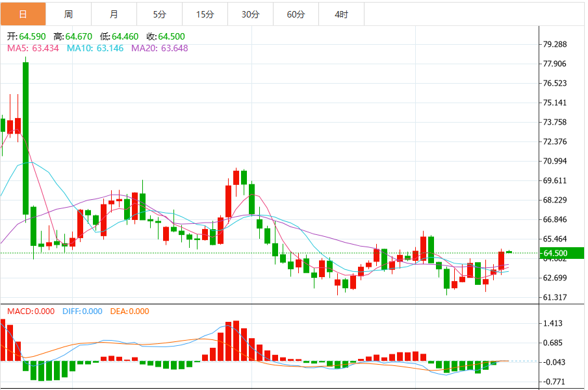Viewport: 588px width, 390px height.
Task: Switch to the 周 (weekly) chart tab
Action: (68, 14)
